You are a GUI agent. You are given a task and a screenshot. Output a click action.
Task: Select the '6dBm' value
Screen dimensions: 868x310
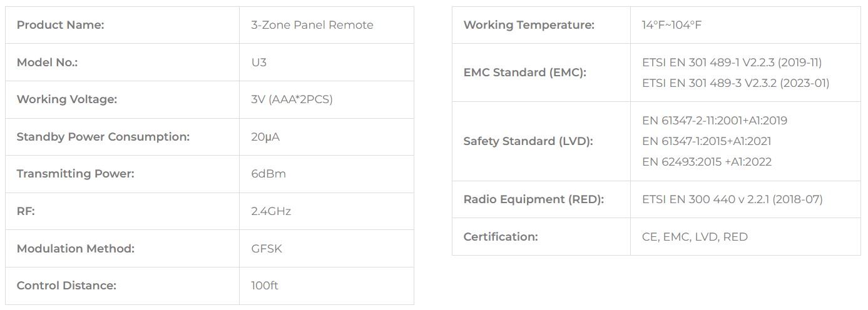click(268, 174)
